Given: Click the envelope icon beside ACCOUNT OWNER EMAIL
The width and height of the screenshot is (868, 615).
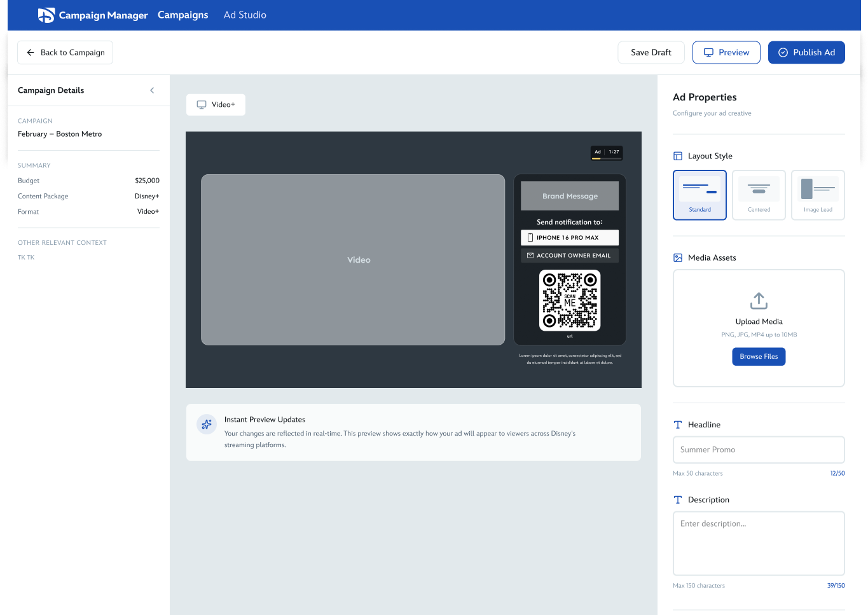Looking at the screenshot, I should [x=530, y=256].
